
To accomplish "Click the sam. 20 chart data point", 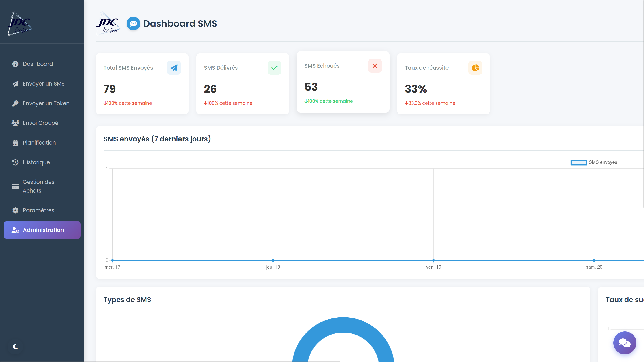I will pos(594,260).
